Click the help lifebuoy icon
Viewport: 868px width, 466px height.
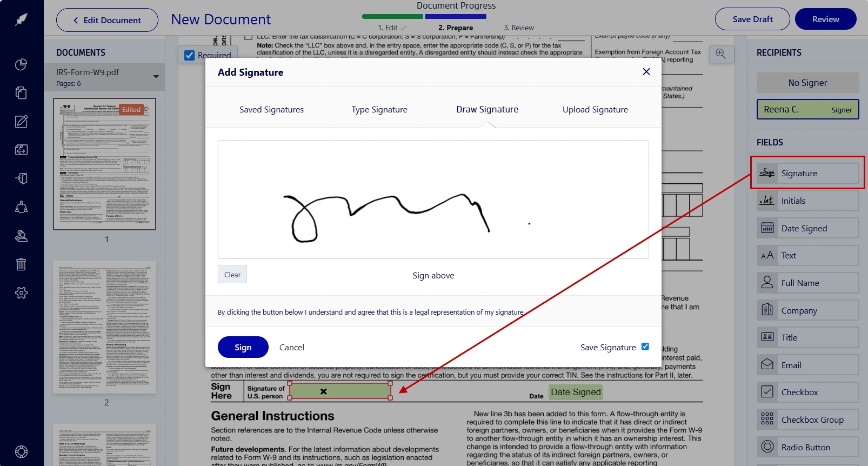tap(21, 452)
